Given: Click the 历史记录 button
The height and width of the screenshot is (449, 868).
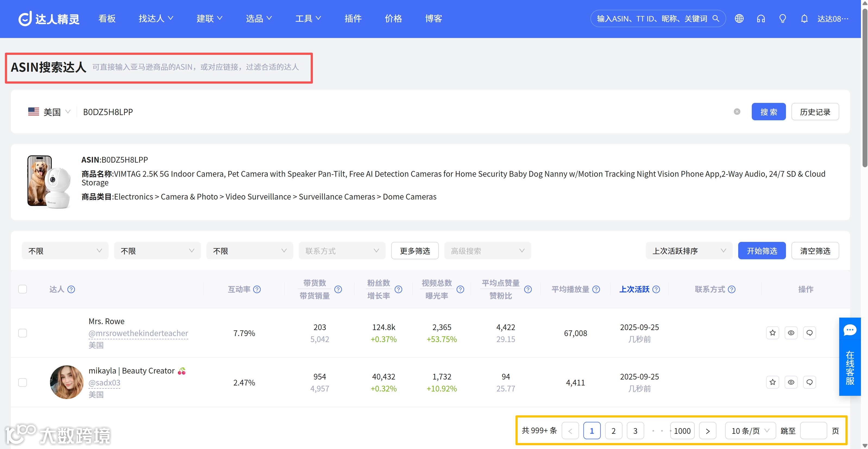Looking at the screenshot, I should tap(815, 112).
